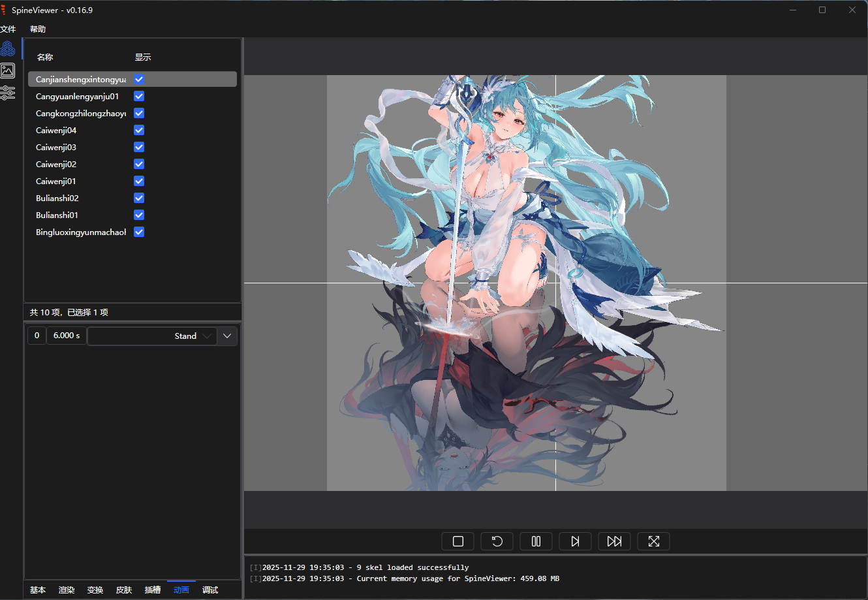Hide the Caiwenji04 model
868x600 pixels.
coord(139,130)
